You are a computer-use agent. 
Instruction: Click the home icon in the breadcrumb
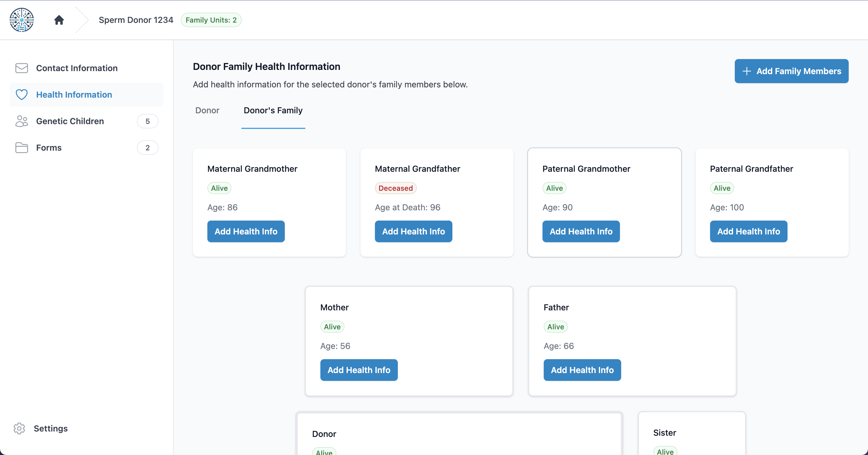[59, 20]
